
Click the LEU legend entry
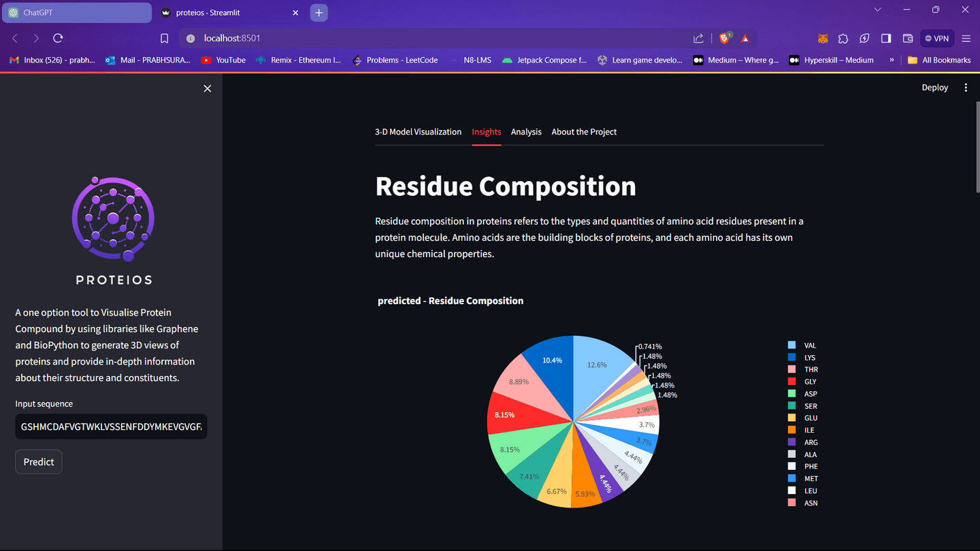tap(802, 490)
